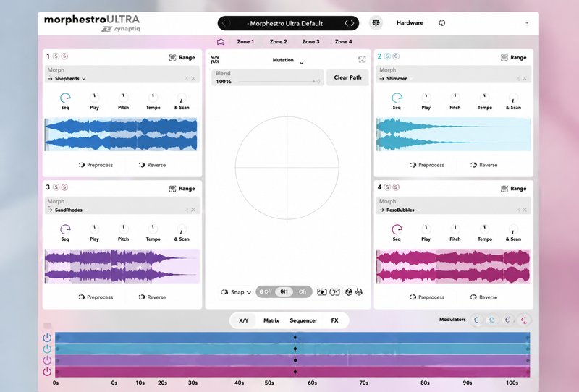Click the Seq knob in slot 1
This screenshot has height=392, width=579.
pos(65,98)
